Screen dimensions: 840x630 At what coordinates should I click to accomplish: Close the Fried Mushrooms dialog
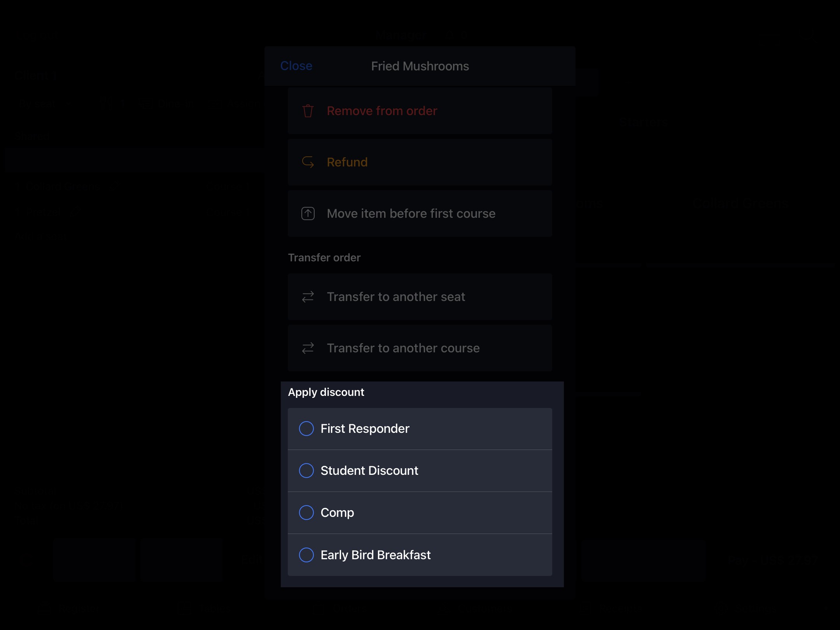point(296,66)
